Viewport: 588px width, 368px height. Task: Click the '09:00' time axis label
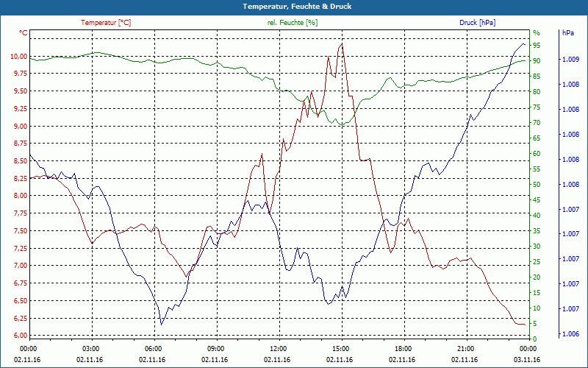pyautogui.click(x=215, y=349)
